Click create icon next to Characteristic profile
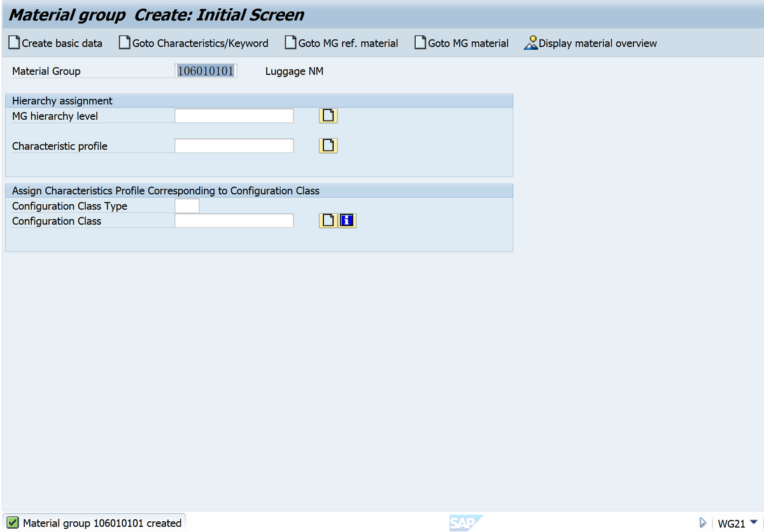This screenshot has width=764, height=532. pyautogui.click(x=328, y=146)
